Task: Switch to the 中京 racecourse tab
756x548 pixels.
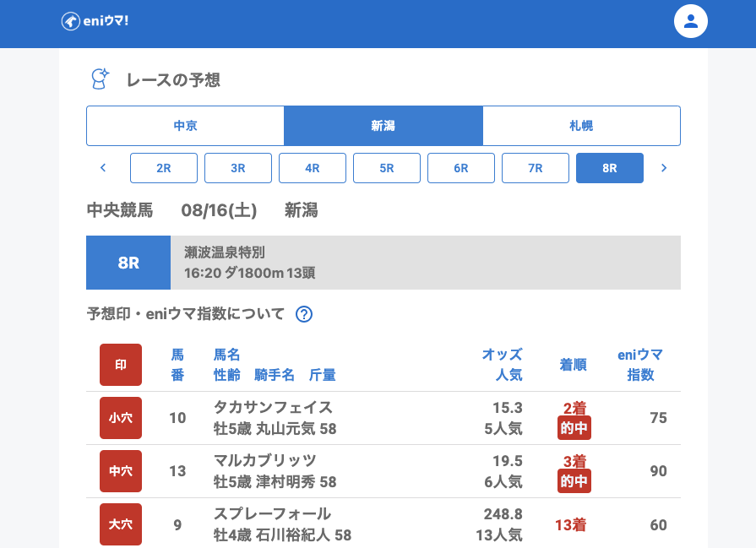Action: (x=185, y=126)
